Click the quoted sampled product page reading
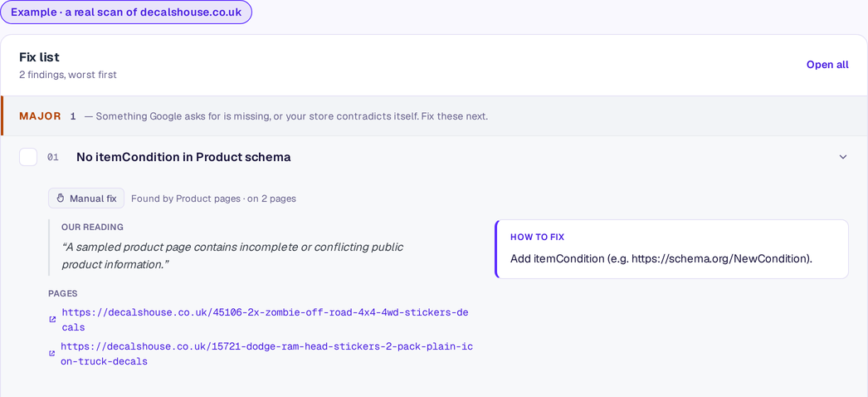This screenshot has width=868, height=397. 232,256
